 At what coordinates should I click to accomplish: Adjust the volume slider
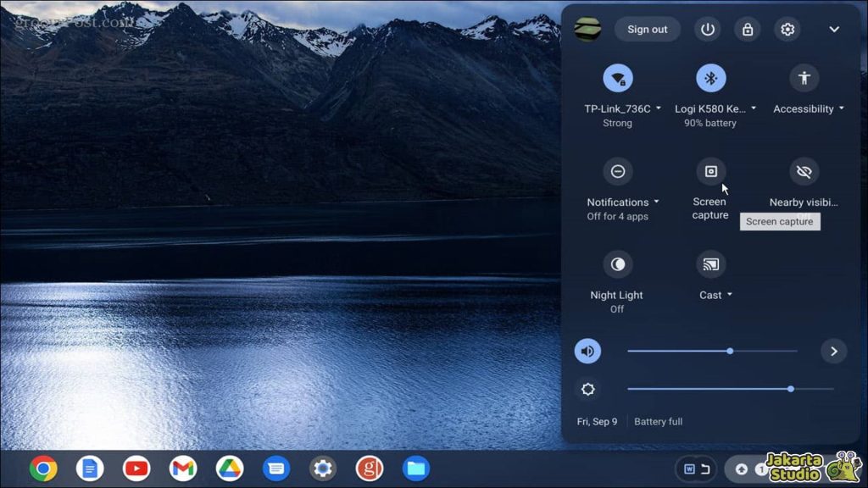pyautogui.click(x=730, y=351)
